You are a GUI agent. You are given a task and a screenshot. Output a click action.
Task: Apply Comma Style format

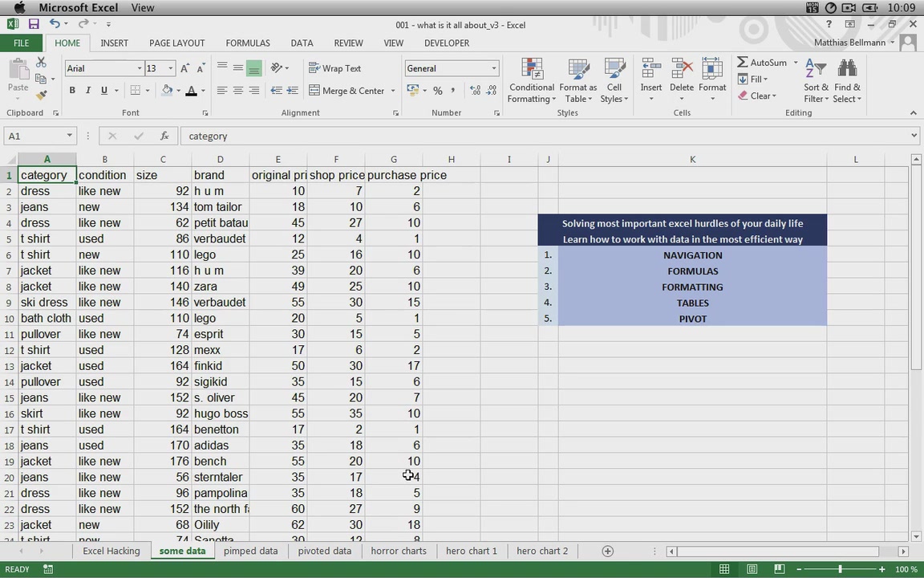452,90
